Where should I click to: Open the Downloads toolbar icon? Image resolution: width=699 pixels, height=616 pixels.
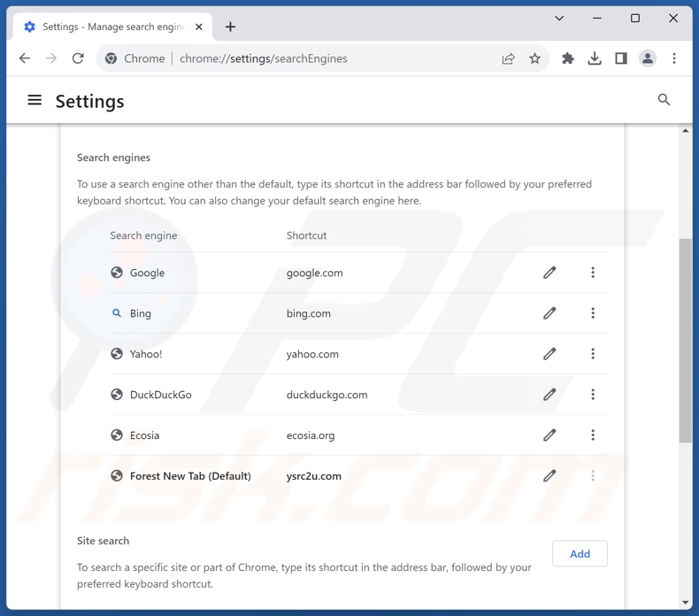tap(595, 58)
